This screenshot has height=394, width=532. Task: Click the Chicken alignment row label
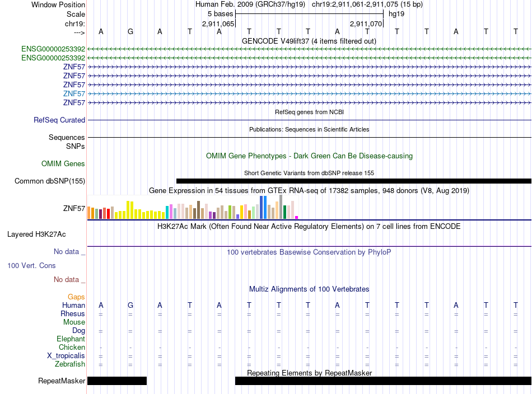(72, 347)
